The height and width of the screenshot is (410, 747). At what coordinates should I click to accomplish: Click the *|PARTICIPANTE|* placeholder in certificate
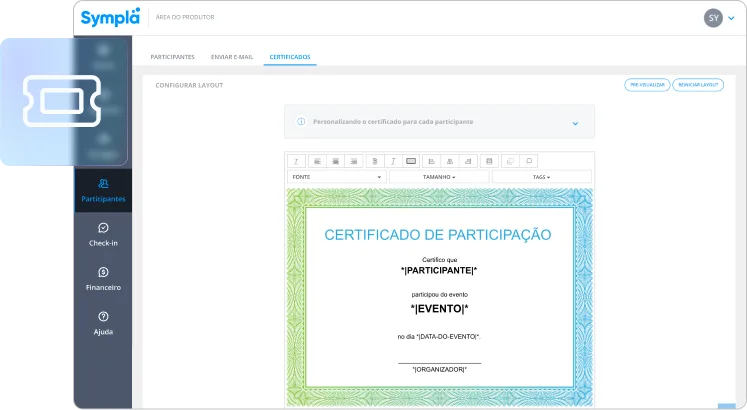[x=439, y=271]
